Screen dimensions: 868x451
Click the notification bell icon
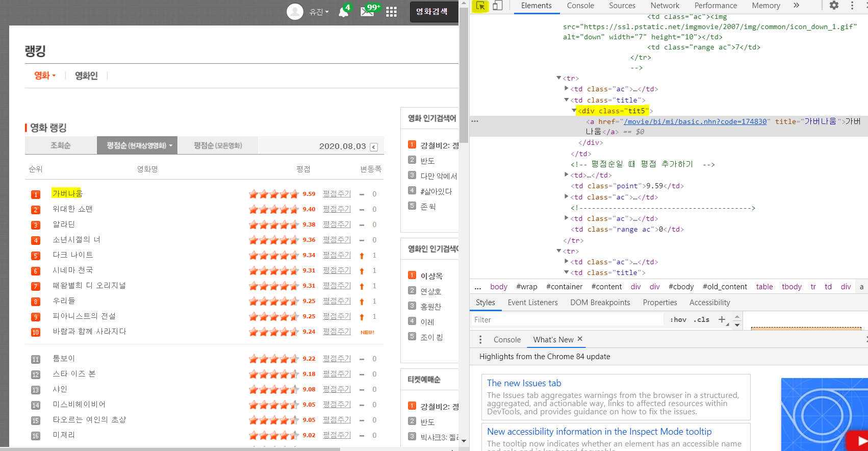point(344,12)
